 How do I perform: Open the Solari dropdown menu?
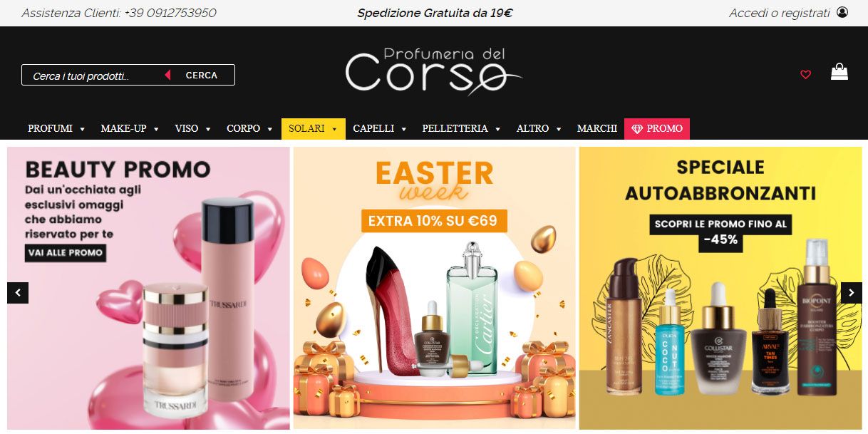pyautogui.click(x=314, y=129)
